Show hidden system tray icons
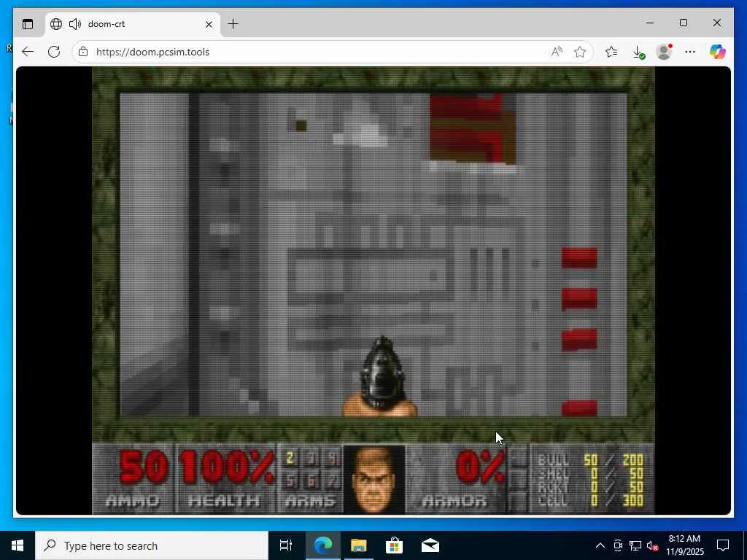This screenshot has width=747, height=560. 600,545
